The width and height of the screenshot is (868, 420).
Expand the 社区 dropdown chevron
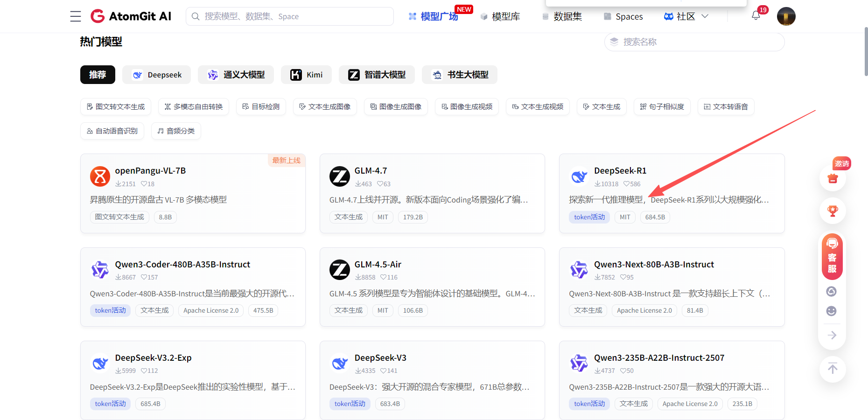(x=705, y=16)
